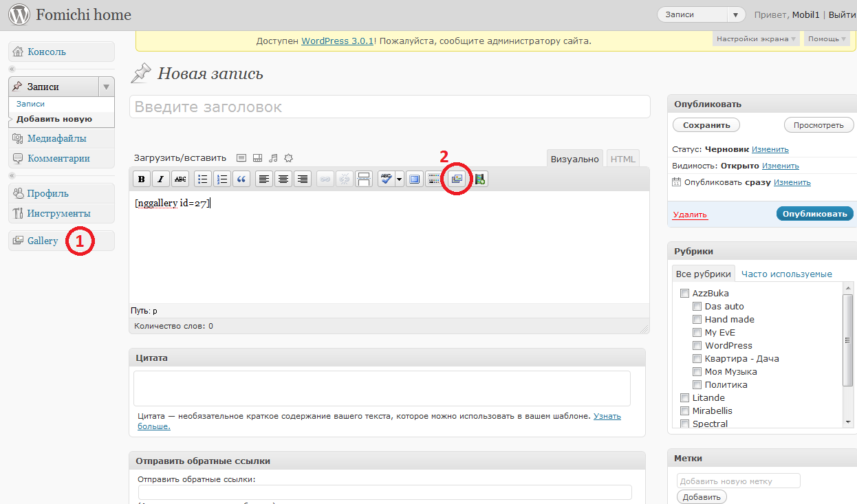
Task: Check the AzzBuka category
Action: (x=684, y=293)
